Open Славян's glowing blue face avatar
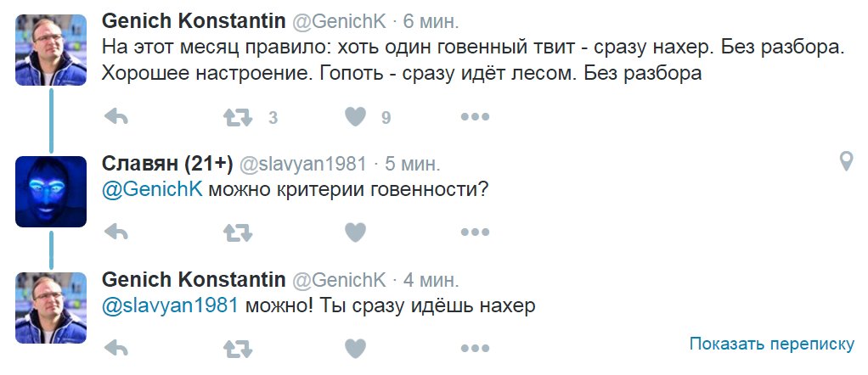868x375 pixels. click(51, 192)
